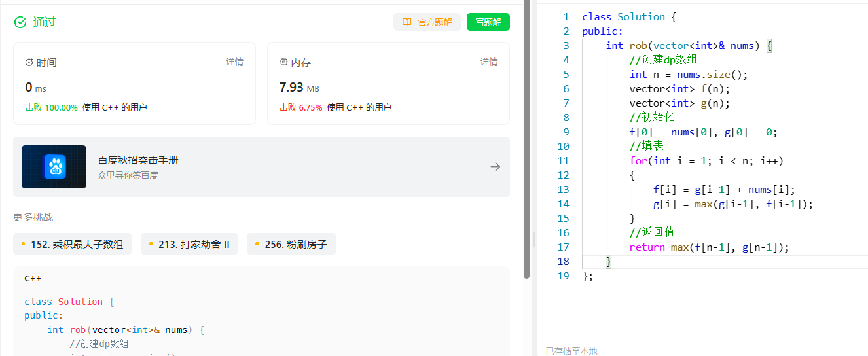Click line number 17 in the editor

click(x=563, y=247)
